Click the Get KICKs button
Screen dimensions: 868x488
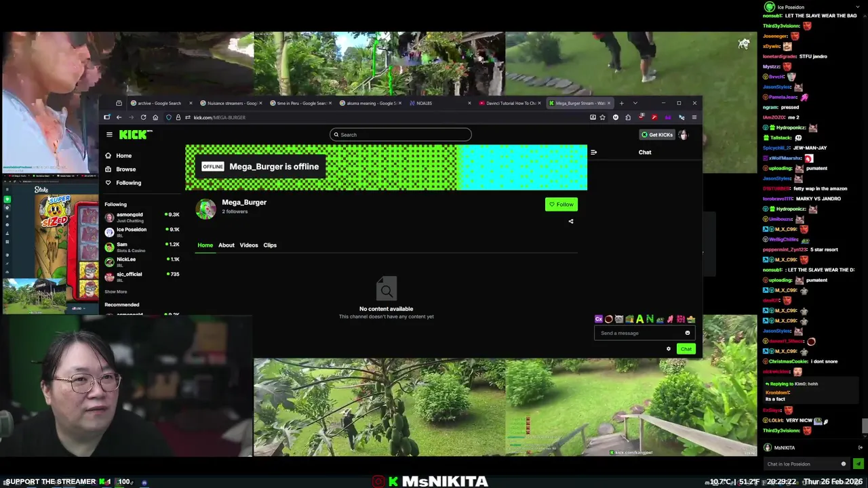(657, 135)
